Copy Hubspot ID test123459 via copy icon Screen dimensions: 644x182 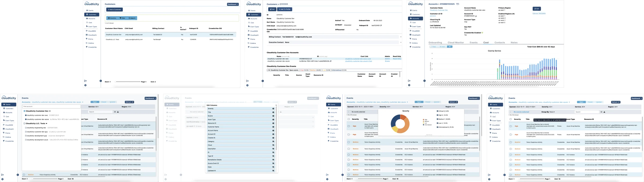381,26
